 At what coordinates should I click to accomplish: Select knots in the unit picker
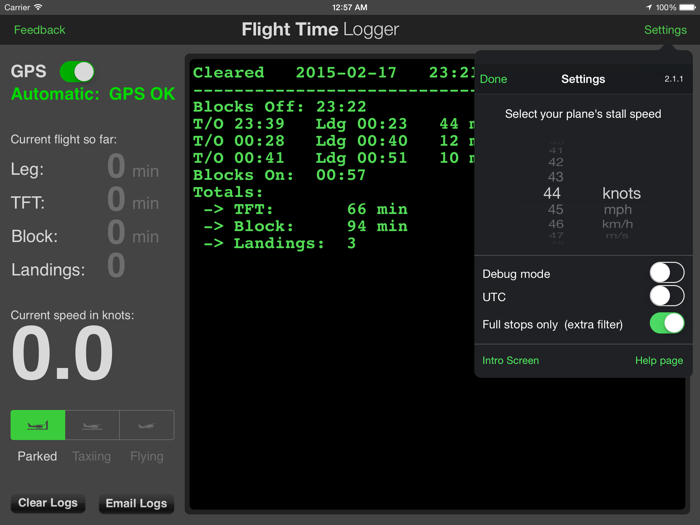(x=621, y=193)
